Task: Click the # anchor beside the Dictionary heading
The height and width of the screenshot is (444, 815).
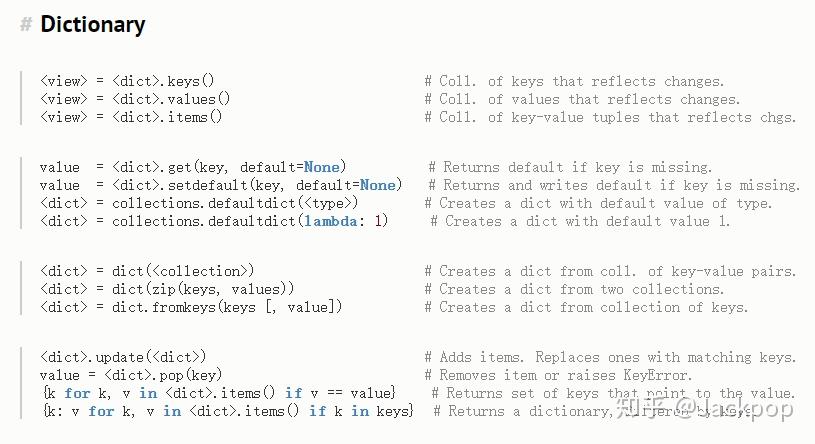Action: 25,25
